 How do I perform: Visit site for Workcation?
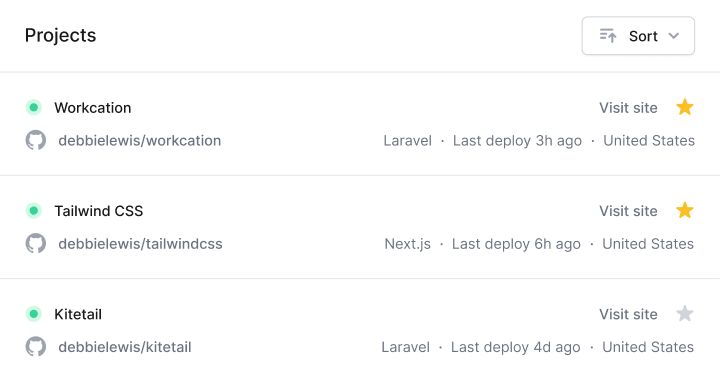tap(628, 108)
